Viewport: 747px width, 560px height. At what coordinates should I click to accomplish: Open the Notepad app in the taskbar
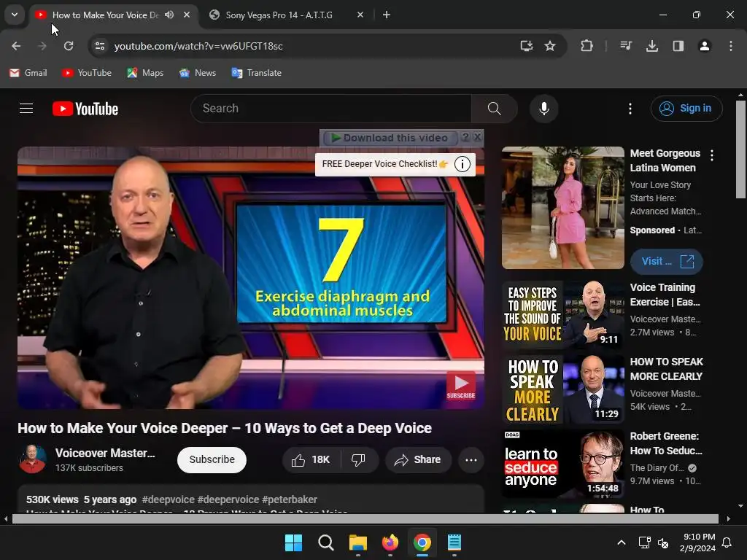pos(454,542)
